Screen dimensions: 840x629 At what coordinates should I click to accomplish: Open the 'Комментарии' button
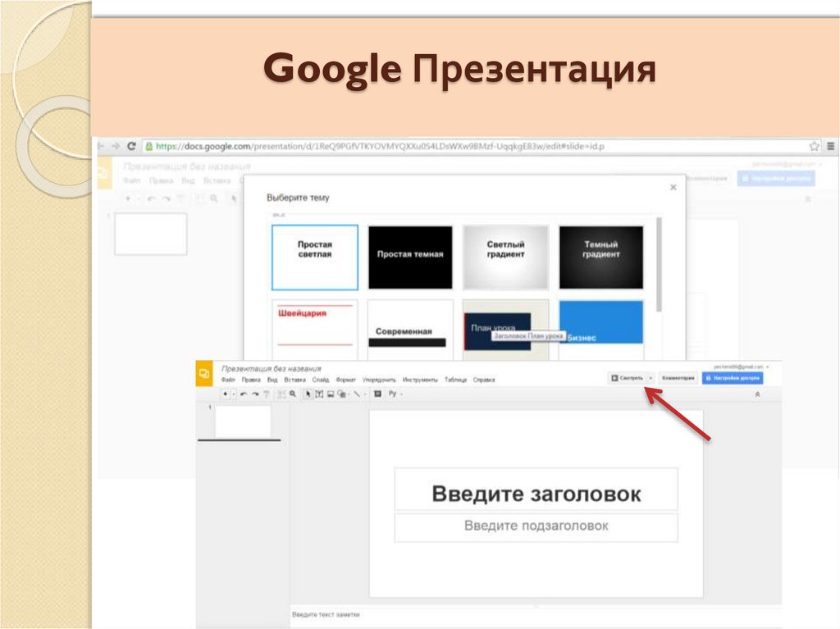coord(678,378)
